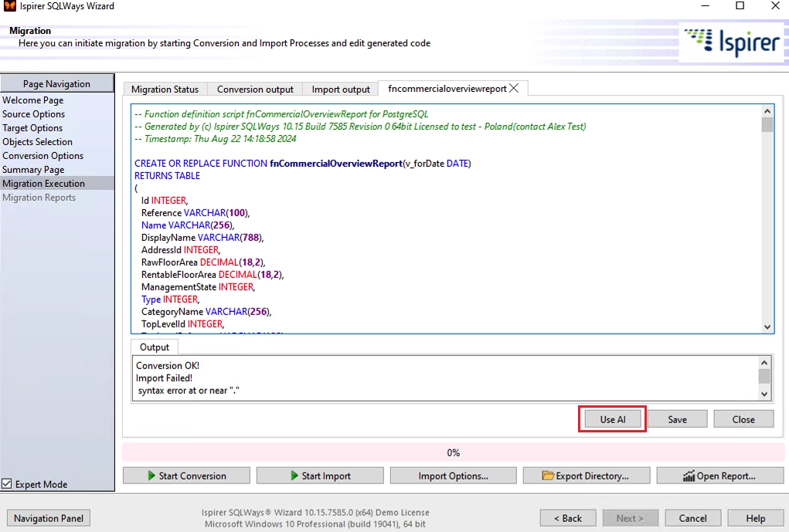Click the Open Report... button
Viewport: 789px width, 532px height.
[719, 476]
